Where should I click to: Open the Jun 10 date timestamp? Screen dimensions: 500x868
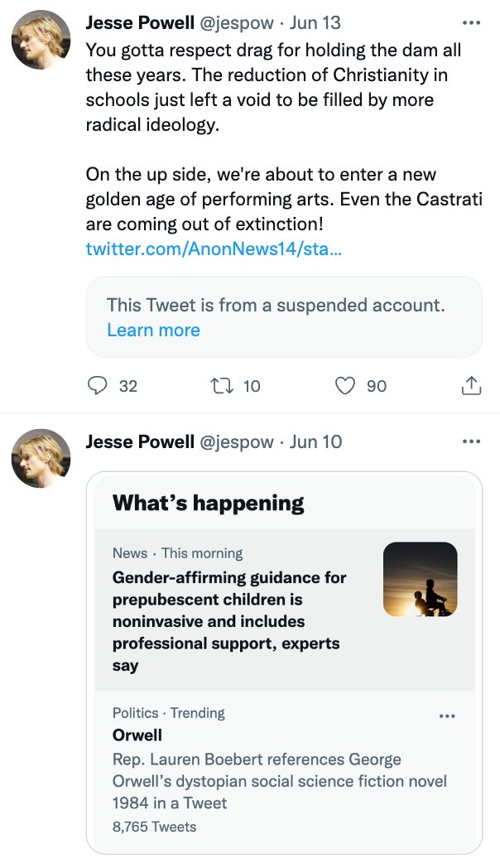pos(316,441)
